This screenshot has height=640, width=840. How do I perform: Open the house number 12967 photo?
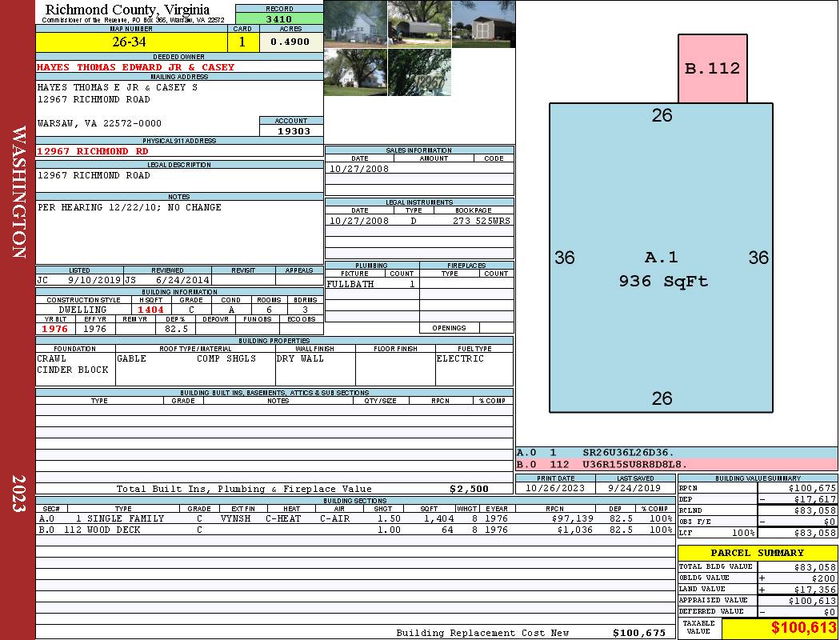tap(419, 72)
